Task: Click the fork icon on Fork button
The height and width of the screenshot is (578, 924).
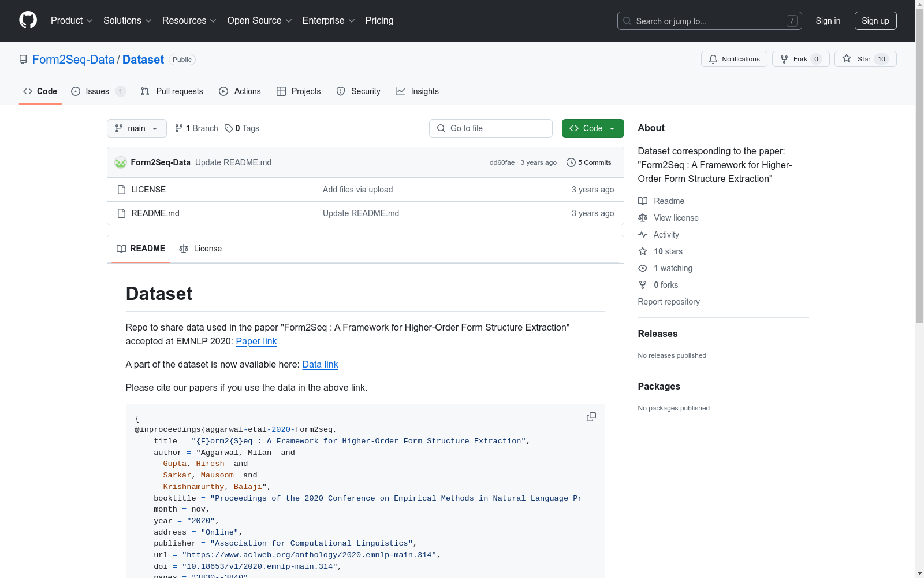Action: [x=784, y=59]
